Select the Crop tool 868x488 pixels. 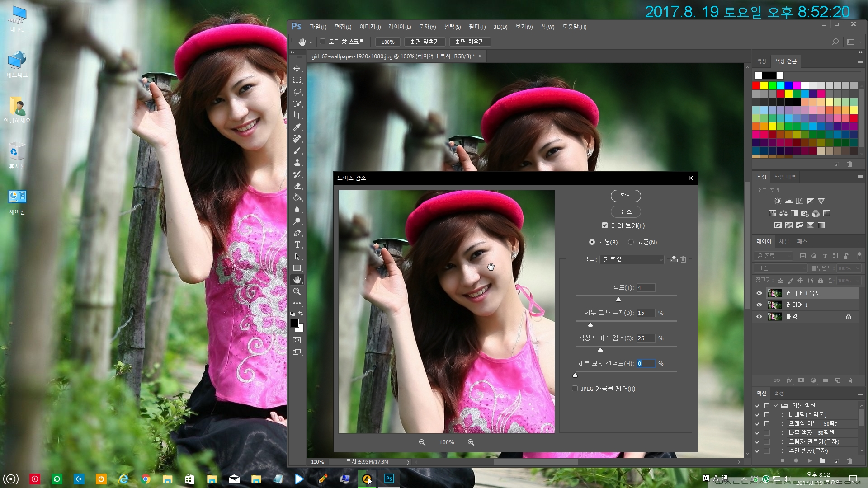pyautogui.click(x=297, y=115)
